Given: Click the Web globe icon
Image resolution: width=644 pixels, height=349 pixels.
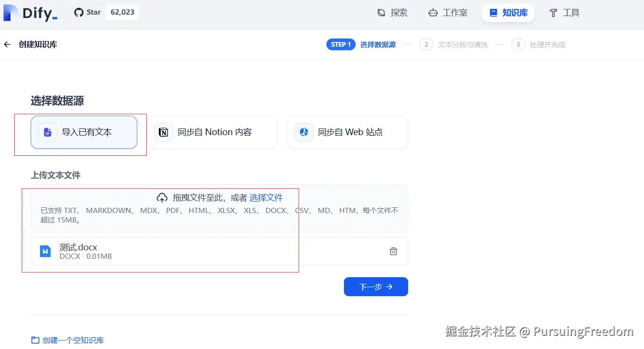Looking at the screenshot, I should (304, 132).
